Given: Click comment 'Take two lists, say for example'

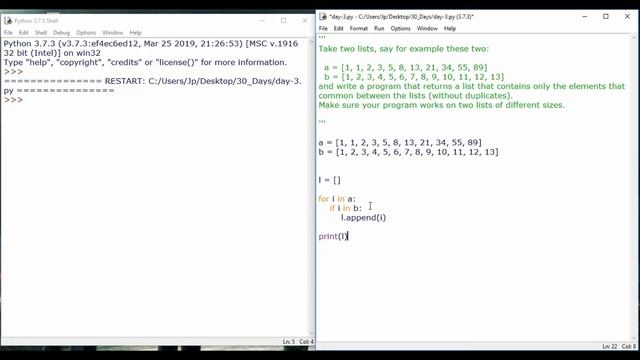Looking at the screenshot, I should 403,49.
